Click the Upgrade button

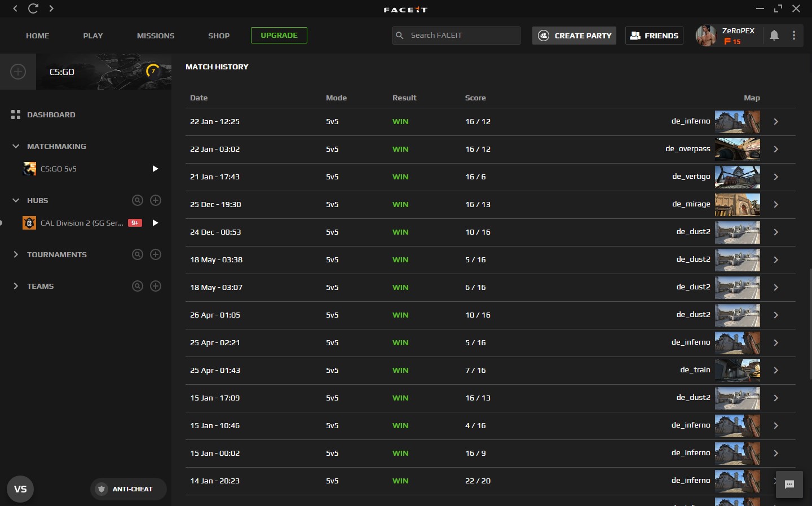click(279, 35)
